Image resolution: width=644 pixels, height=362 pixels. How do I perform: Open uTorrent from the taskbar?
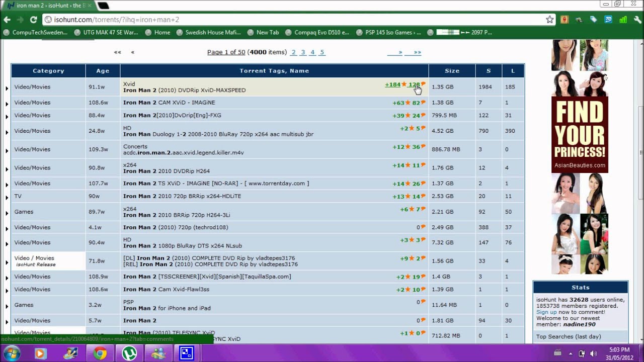click(129, 353)
